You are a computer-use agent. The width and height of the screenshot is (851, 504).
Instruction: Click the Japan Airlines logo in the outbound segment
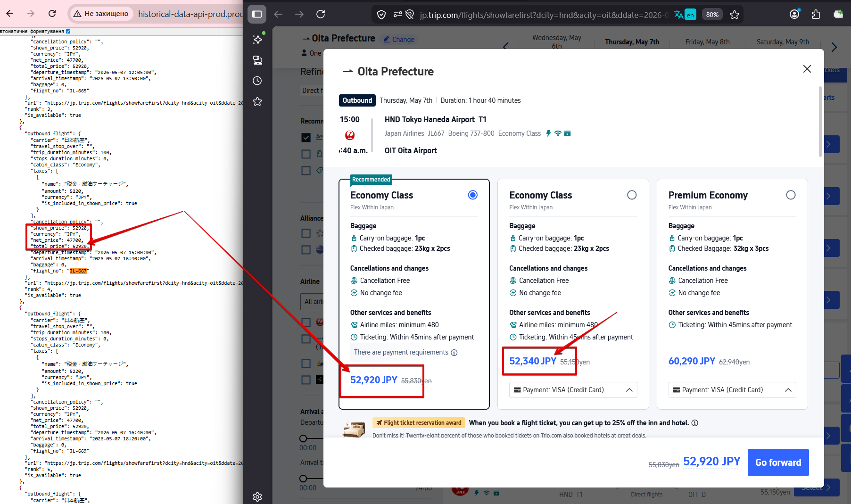[x=350, y=135]
